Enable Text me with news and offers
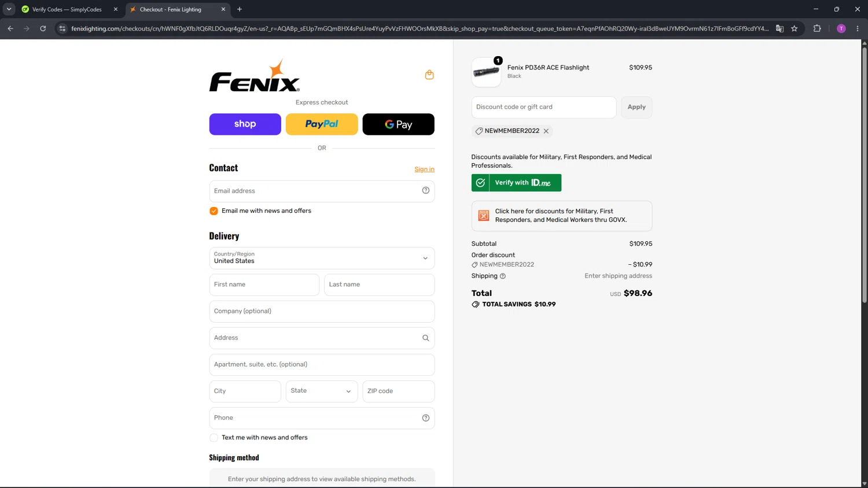Screen dimensions: 868x488 pyautogui.click(x=214, y=438)
